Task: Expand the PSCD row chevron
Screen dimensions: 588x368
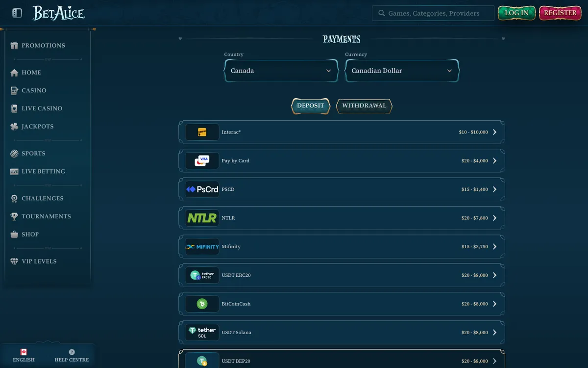Action: pos(495,189)
